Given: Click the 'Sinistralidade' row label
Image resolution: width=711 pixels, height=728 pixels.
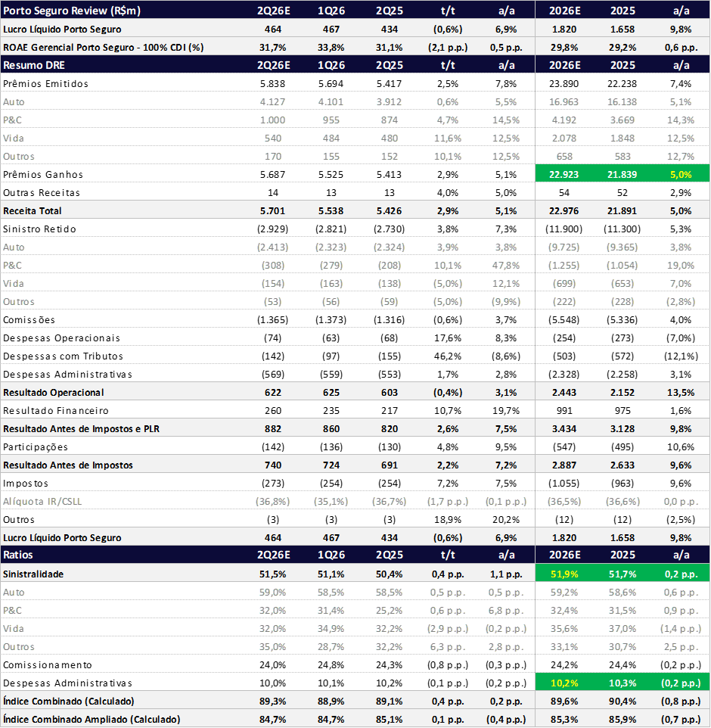Looking at the screenshot, I should click(33, 574).
